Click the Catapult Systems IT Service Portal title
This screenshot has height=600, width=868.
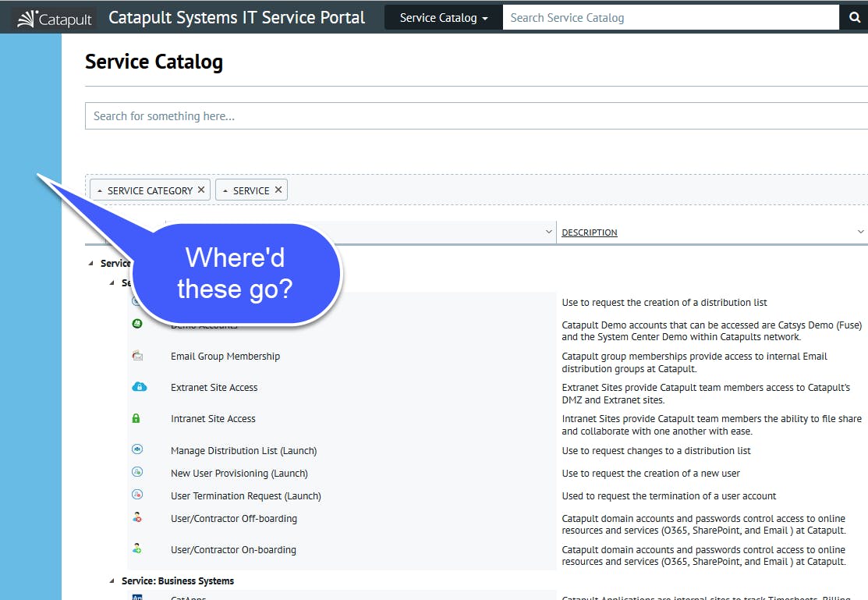236,18
